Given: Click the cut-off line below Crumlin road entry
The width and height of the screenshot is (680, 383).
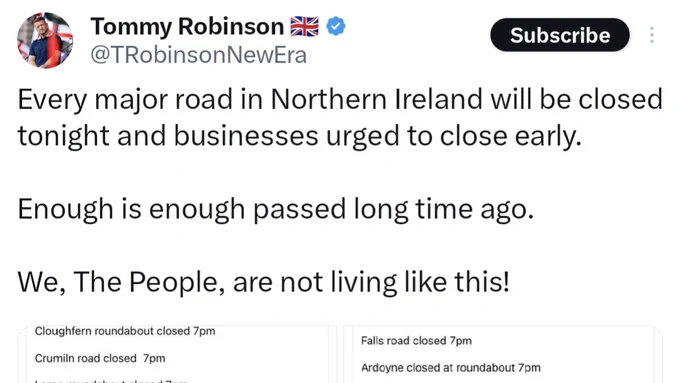Looking at the screenshot, I should coord(111,381).
